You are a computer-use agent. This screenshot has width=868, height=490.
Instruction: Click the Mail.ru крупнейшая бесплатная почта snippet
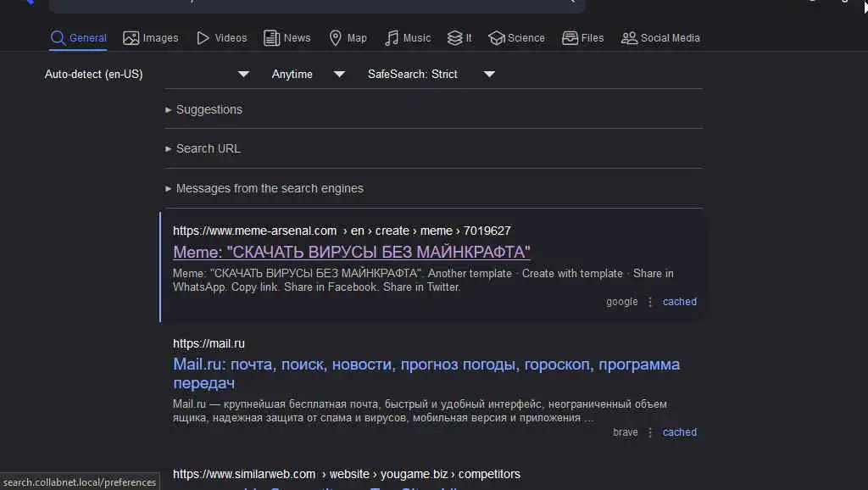420,411
